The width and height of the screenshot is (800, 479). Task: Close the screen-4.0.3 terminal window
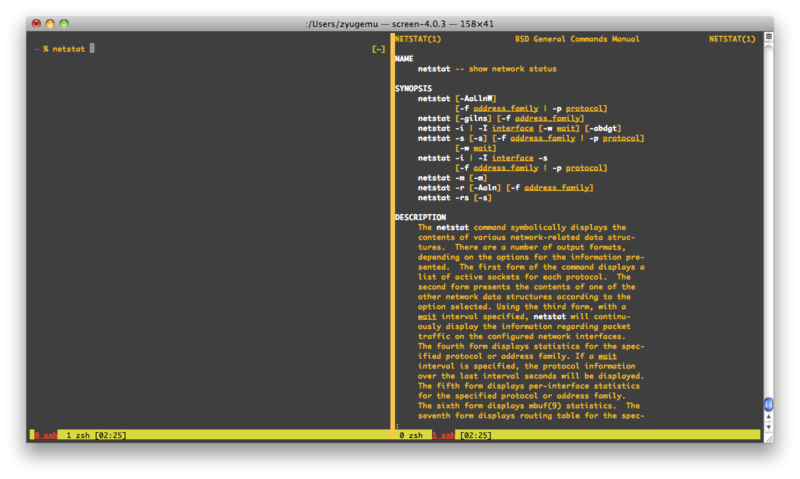pyautogui.click(x=36, y=23)
